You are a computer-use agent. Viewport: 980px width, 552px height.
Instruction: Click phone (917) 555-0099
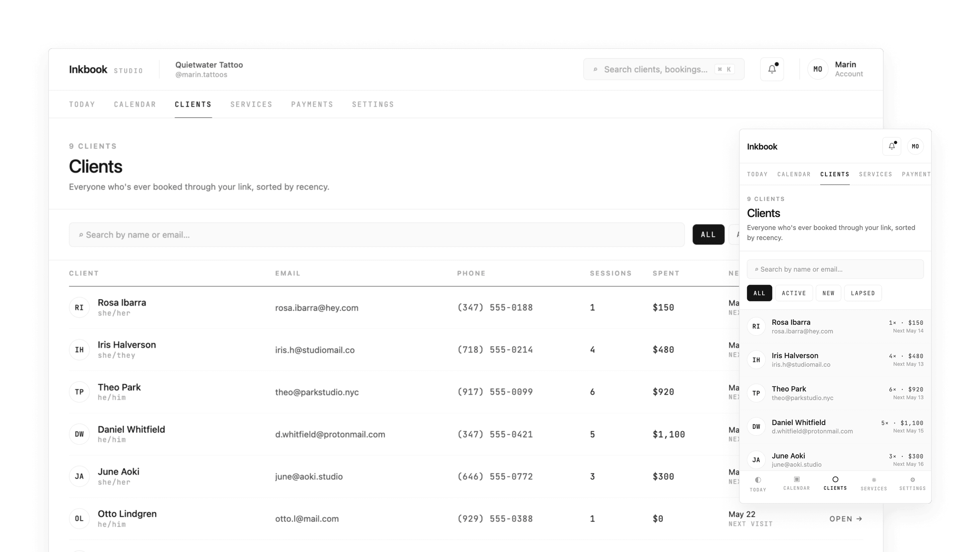(495, 392)
